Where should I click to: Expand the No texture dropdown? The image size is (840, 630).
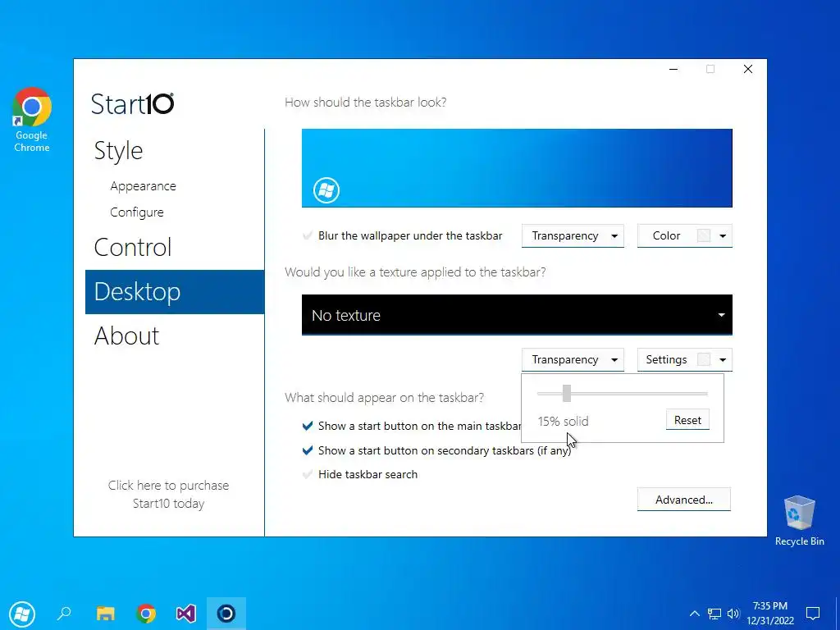pyautogui.click(x=517, y=315)
